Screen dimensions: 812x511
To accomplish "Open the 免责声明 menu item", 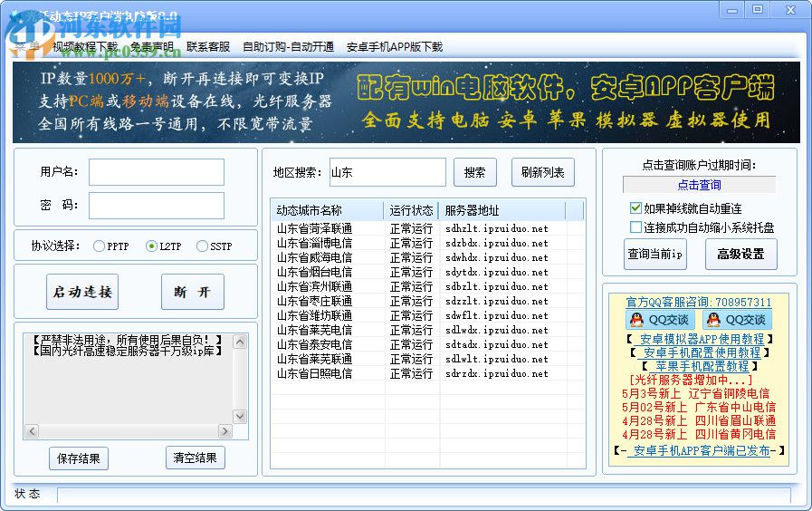I will point(152,47).
